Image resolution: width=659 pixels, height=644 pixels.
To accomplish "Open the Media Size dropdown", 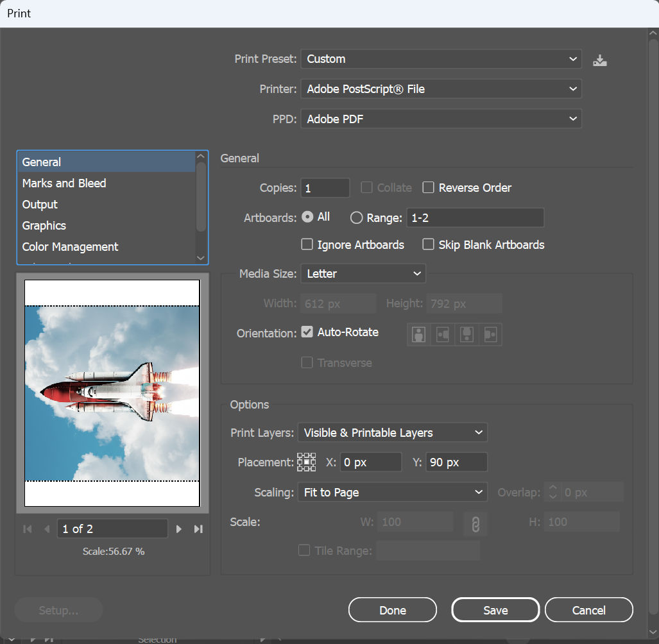I will pos(363,273).
